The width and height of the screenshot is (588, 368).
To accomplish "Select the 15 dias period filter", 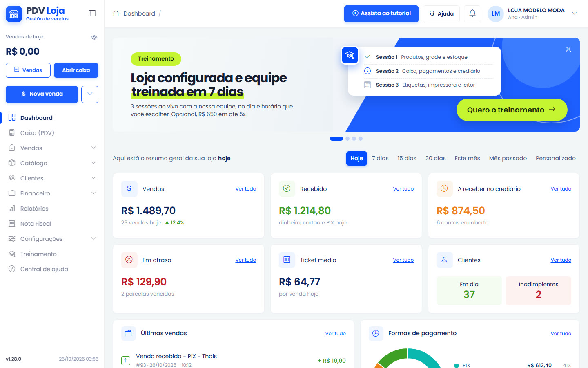I will 407,158.
